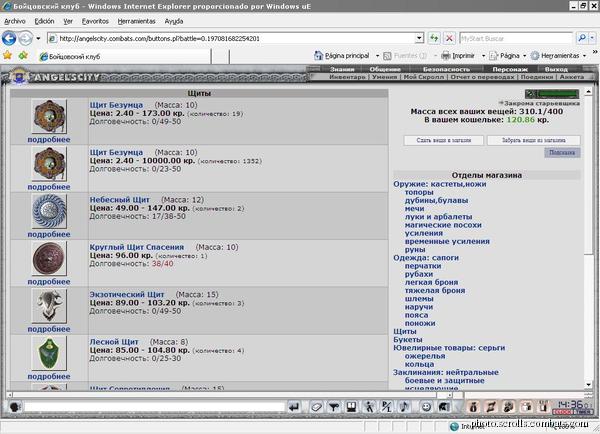Screen dimensions: 600x434
Task: Click the 'Забрать вещи из магазина' button
Action: [533, 140]
